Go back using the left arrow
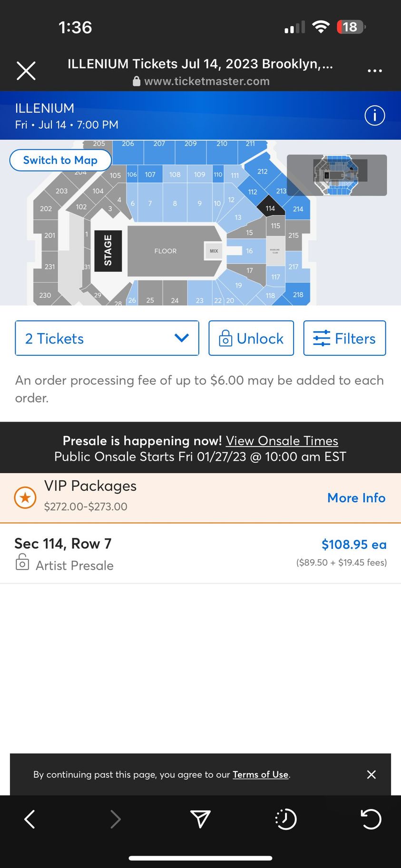The width and height of the screenshot is (401, 868). coord(29,819)
